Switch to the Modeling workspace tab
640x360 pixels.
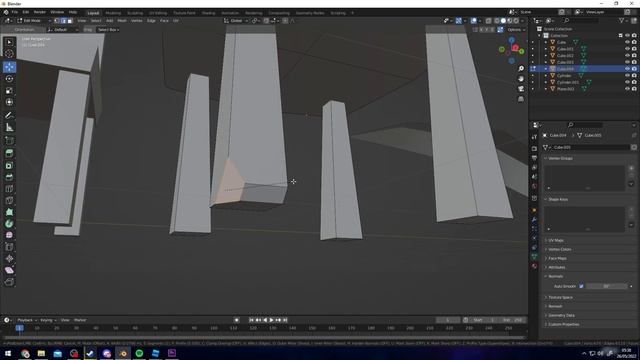tap(113, 13)
